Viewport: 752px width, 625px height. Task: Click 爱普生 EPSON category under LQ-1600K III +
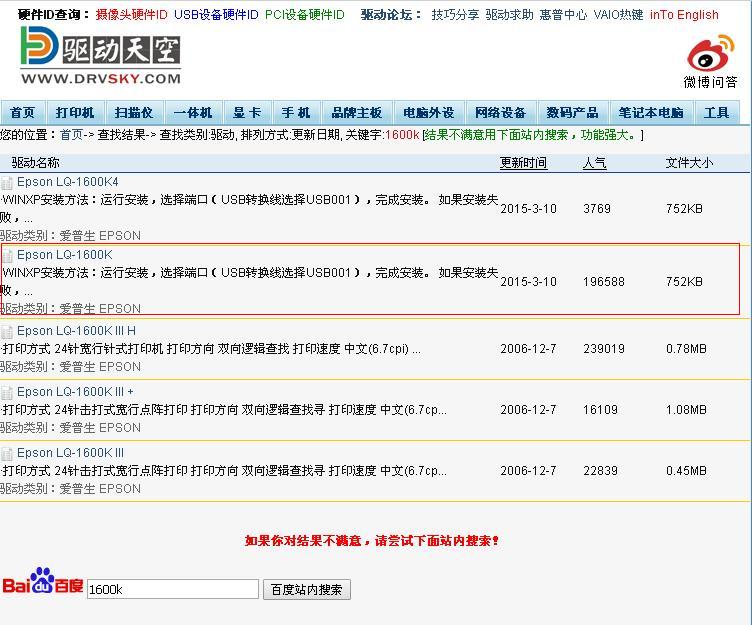click(100, 428)
